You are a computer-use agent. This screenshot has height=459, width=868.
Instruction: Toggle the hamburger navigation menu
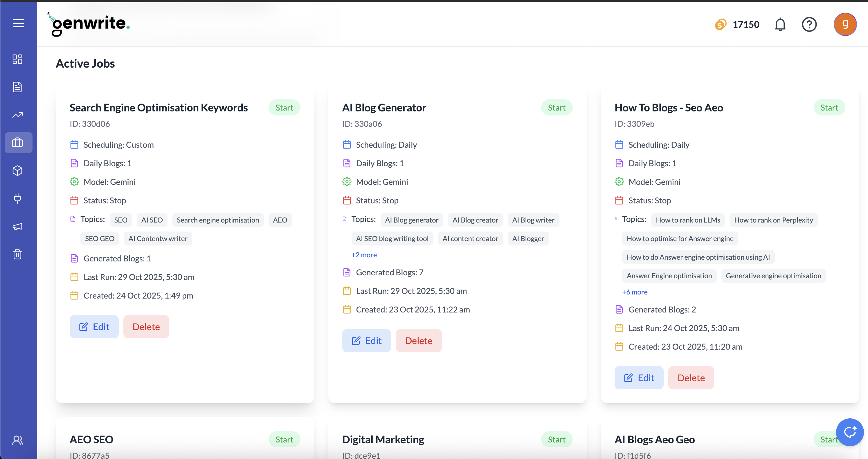(18, 23)
